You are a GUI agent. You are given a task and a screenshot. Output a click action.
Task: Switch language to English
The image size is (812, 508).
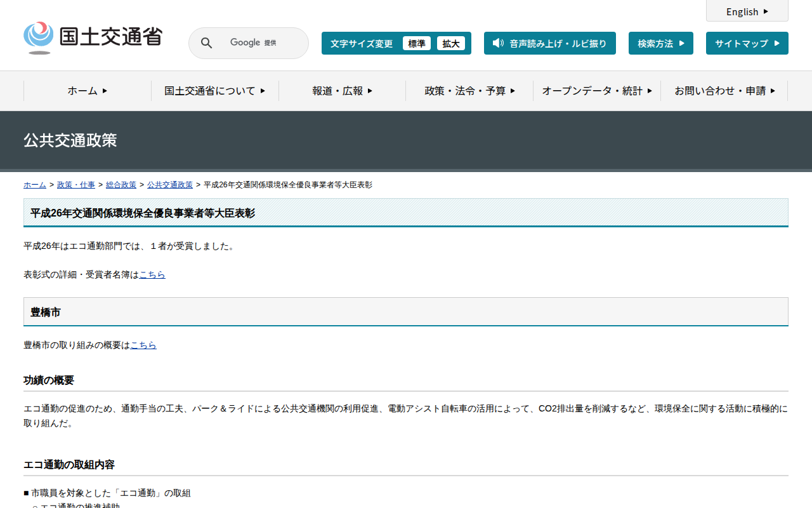click(747, 11)
